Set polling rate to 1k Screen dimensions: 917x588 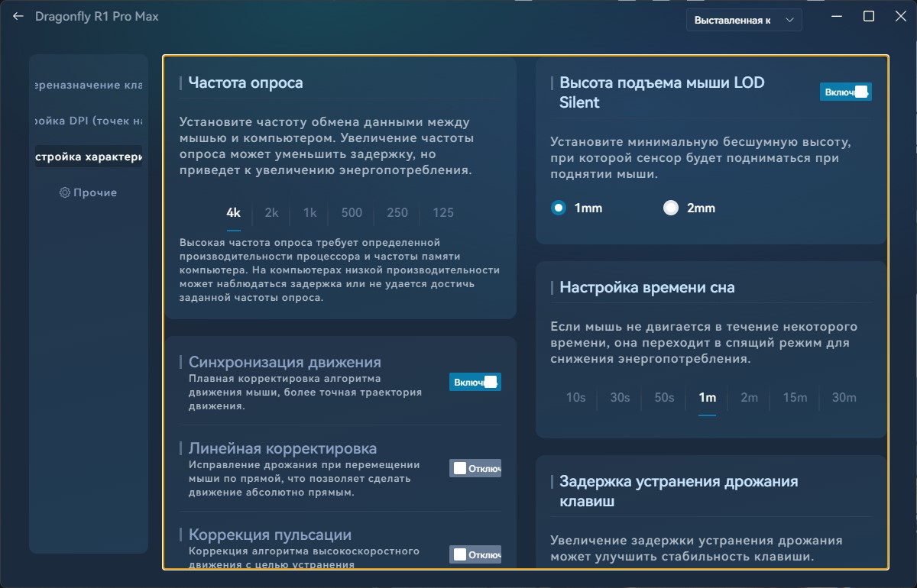(x=310, y=213)
